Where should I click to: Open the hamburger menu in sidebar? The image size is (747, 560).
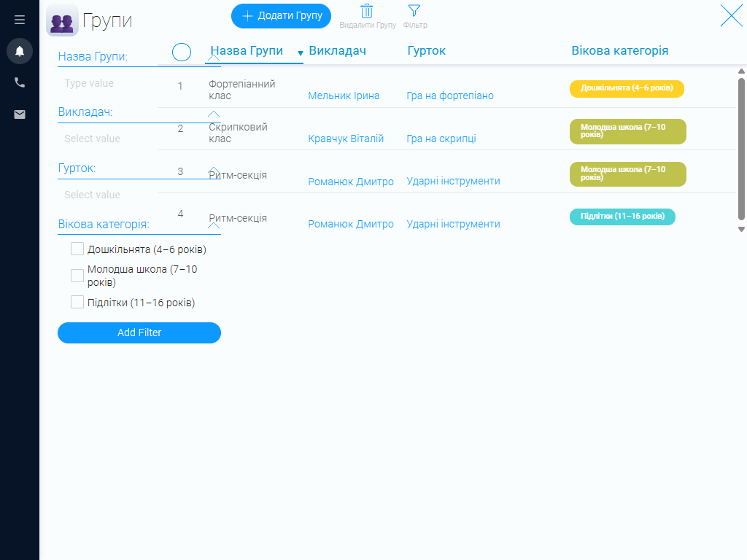coord(20,20)
